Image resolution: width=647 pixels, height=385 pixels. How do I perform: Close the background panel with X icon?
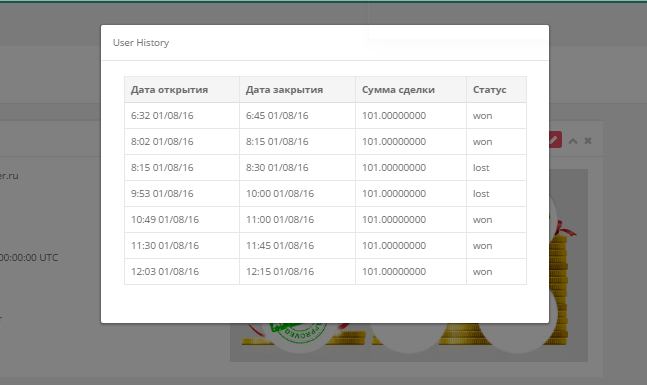point(588,141)
